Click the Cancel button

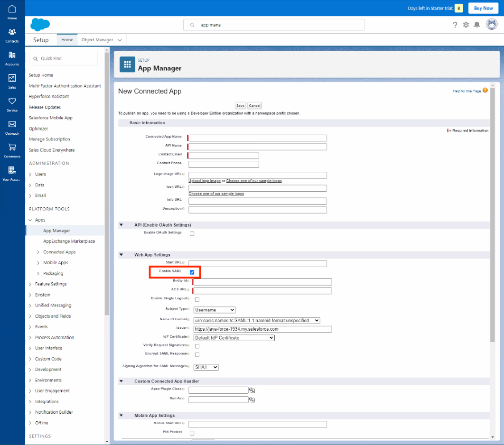(254, 106)
